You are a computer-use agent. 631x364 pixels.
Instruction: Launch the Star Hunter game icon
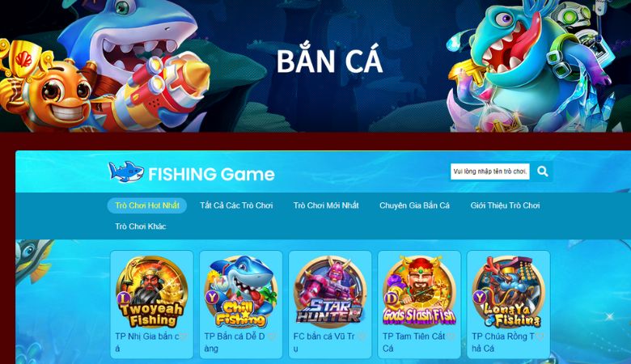coord(330,292)
